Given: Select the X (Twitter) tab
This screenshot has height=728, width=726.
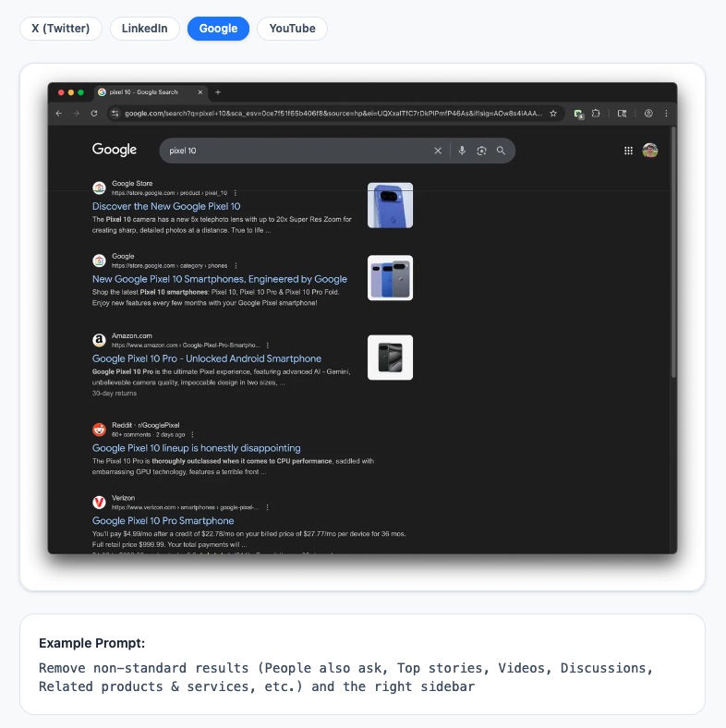Looking at the screenshot, I should [x=61, y=29].
